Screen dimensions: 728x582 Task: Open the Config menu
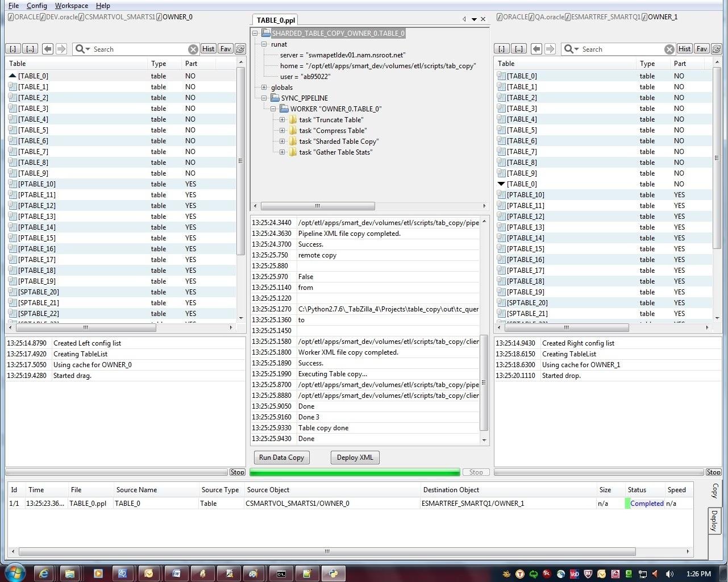coord(37,5)
